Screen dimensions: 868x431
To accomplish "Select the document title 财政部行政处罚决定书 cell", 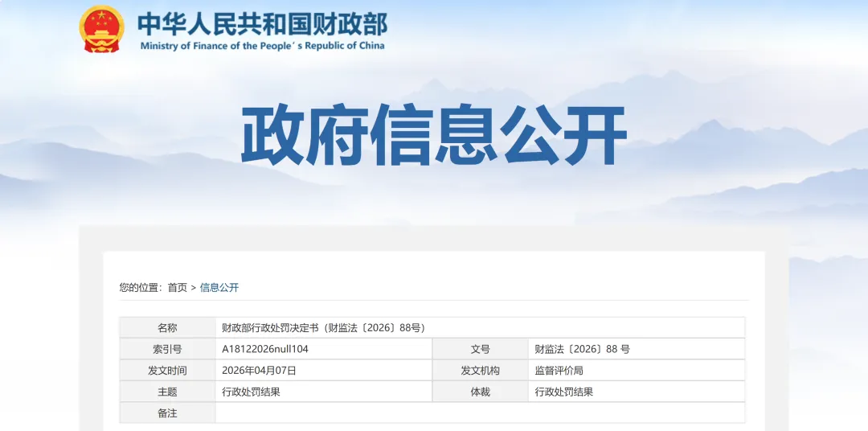I will pos(480,328).
